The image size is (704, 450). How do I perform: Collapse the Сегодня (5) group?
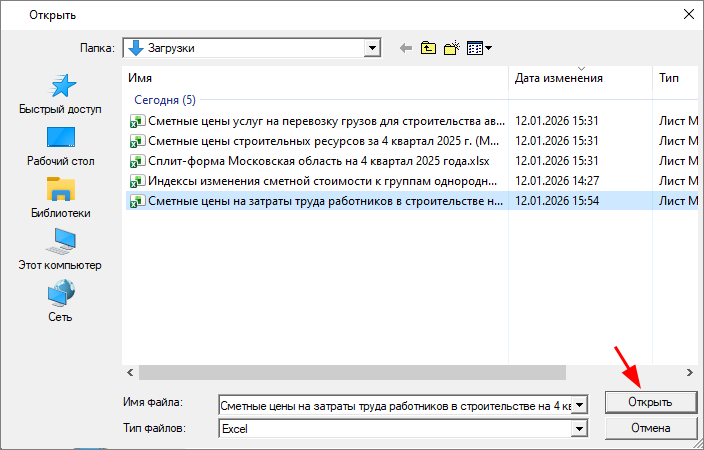click(164, 100)
